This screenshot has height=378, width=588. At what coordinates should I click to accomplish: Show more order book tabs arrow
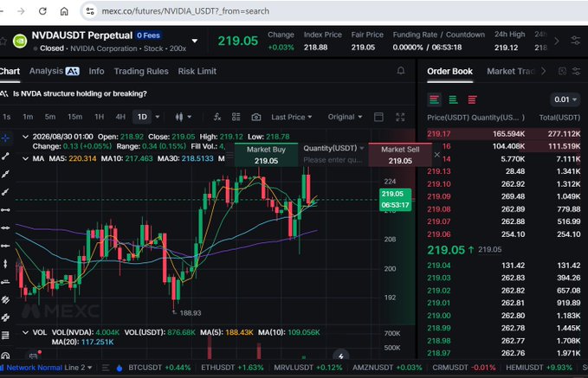click(544, 71)
